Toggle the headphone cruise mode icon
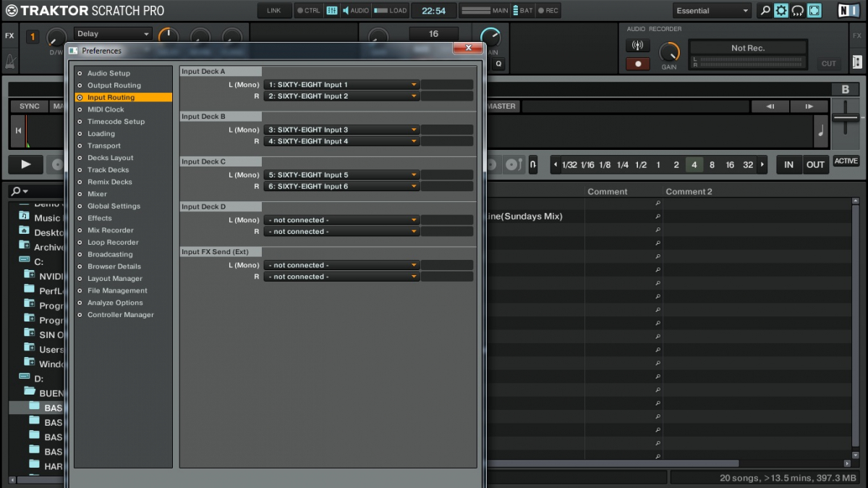This screenshot has height=488, width=868. click(798, 11)
